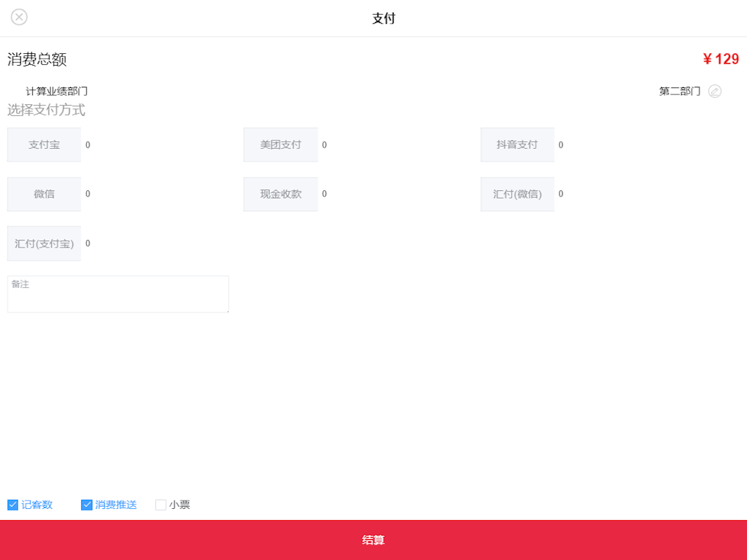Choose 现金收款 cash payment

tap(280, 194)
